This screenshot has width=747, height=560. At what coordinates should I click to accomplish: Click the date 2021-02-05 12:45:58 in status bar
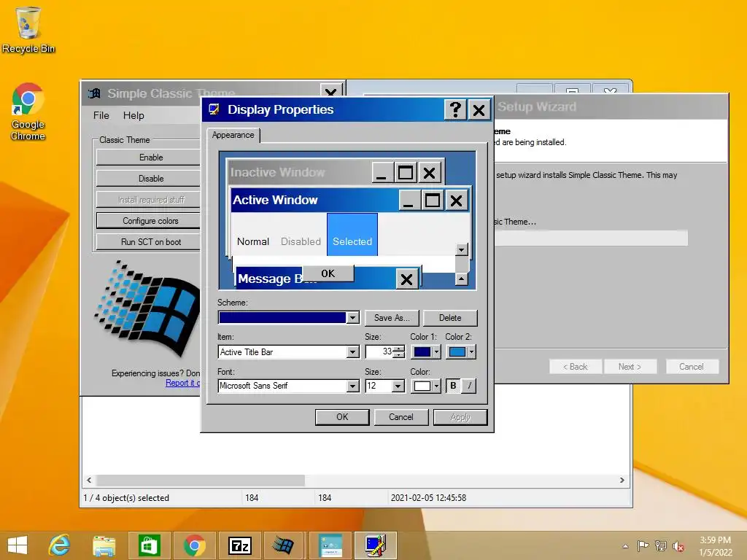428,497
